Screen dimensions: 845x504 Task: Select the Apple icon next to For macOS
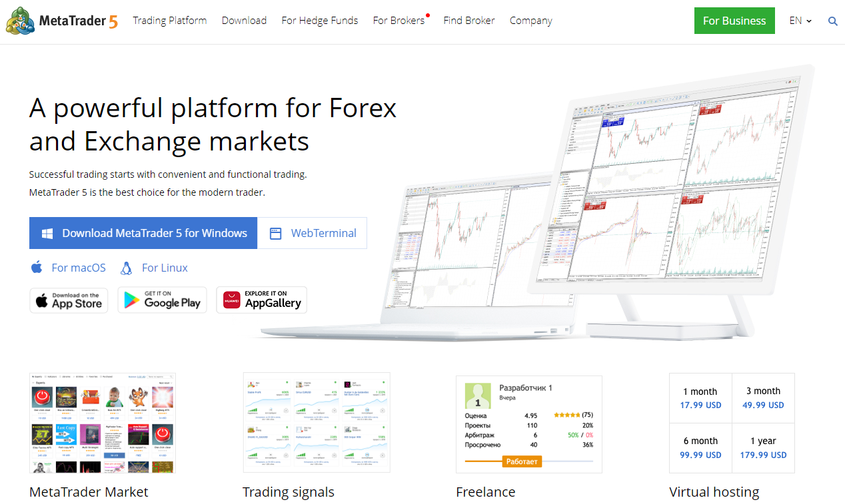tap(37, 267)
